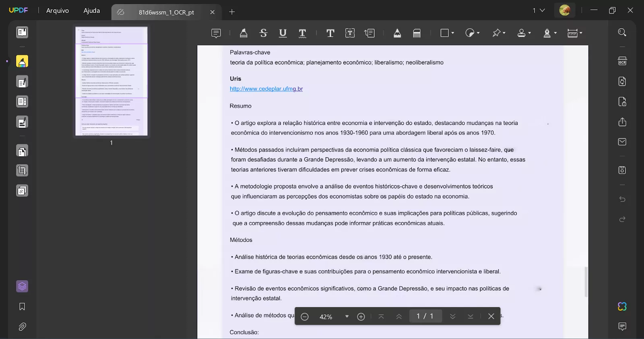
Task: Open the Ajuda menu
Action: click(x=92, y=10)
